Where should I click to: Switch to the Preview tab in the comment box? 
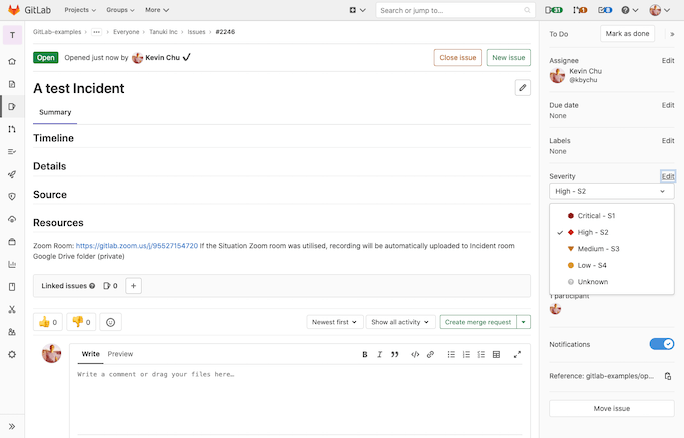tap(120, 354)
